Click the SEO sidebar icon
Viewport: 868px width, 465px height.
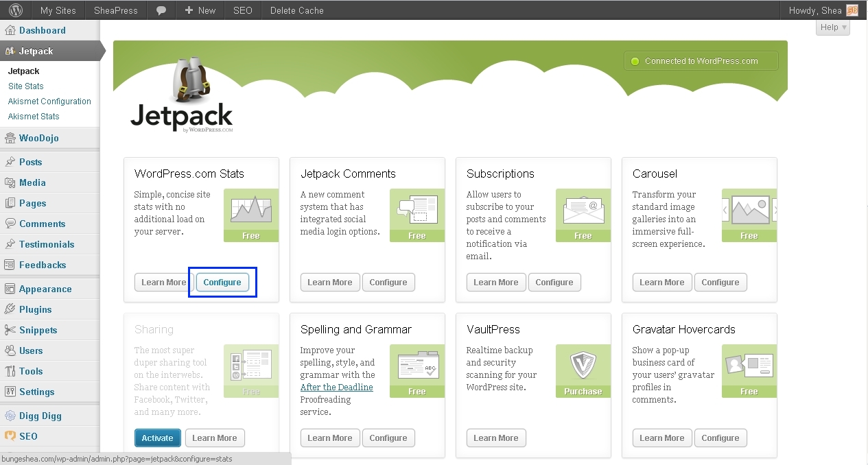pos(10,436)
